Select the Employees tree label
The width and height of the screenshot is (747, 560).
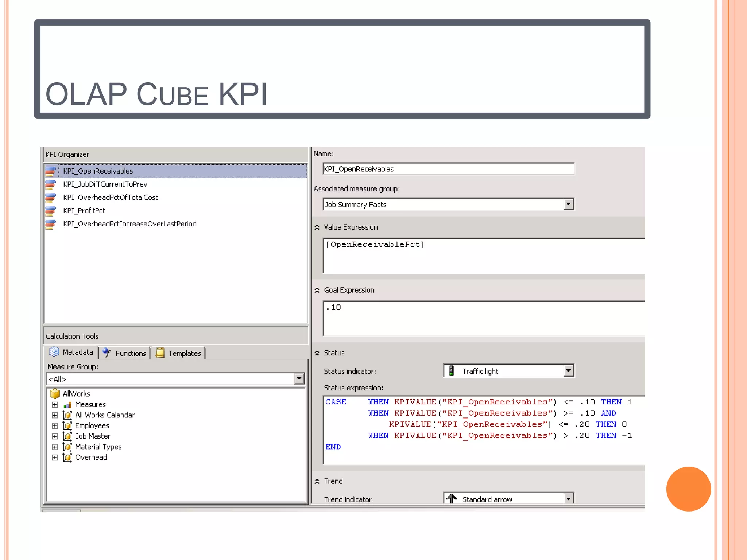click(92, 425)
